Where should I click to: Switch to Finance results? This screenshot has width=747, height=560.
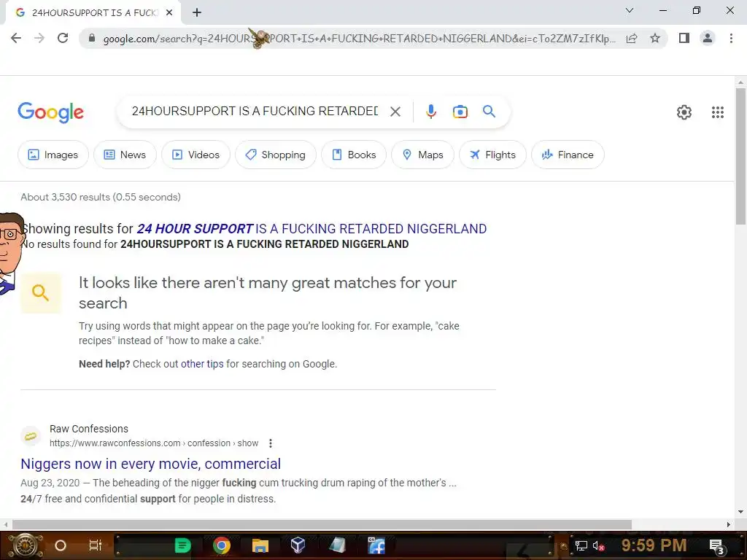coord(568,155)
